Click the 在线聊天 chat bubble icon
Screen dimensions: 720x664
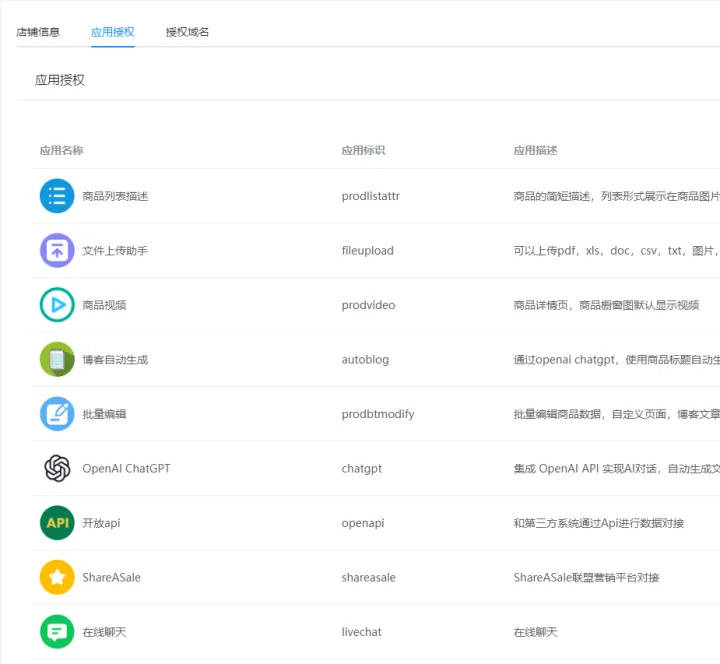click(57, 632)
